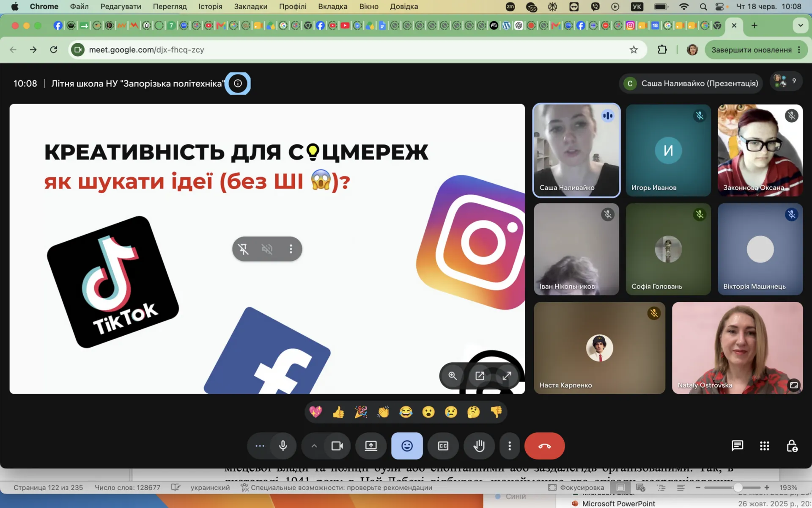Toggle the reactions emoji bar
Image resolution: width=812 pixels, height=508 pixels.
(x=407, y=446)
